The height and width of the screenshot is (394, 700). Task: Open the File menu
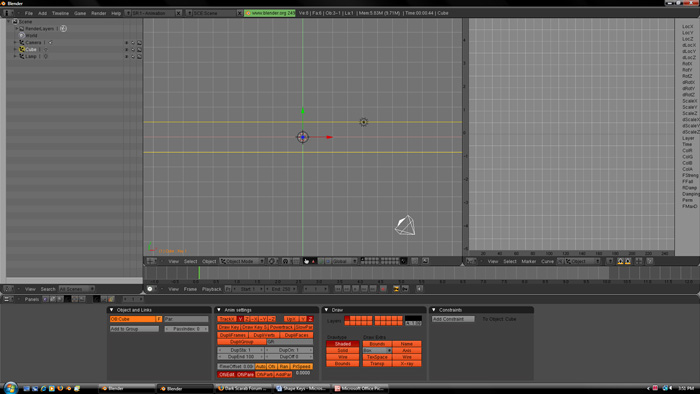pyautogui.click(x=29, y=13)
